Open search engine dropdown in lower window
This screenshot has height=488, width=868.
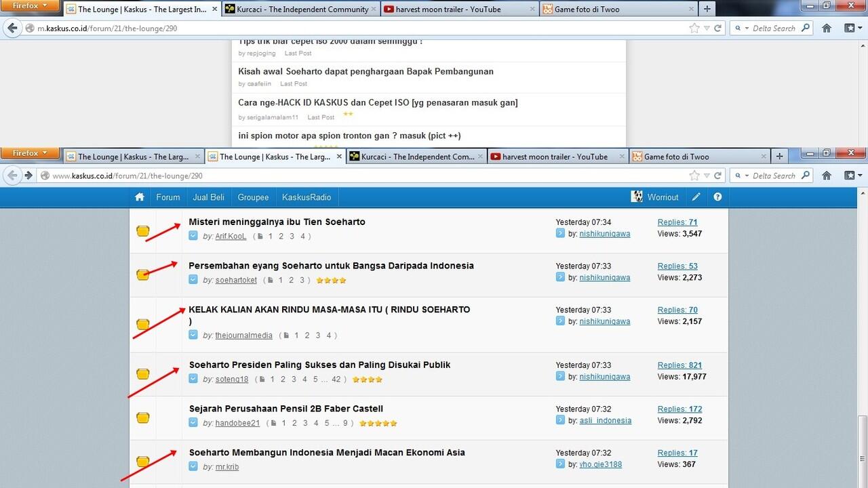pyautogui.click(x=741, y=176)
